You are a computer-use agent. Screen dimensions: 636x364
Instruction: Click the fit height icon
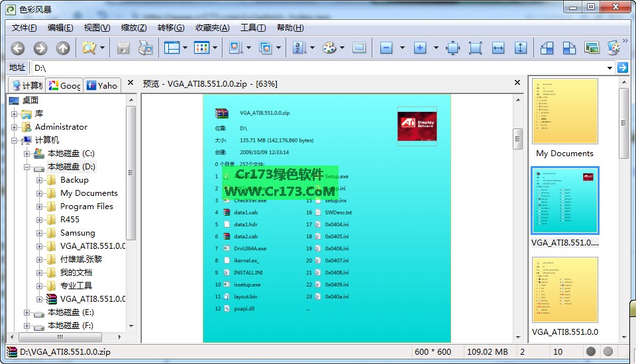pyautogui.click(x=521, y=48)
